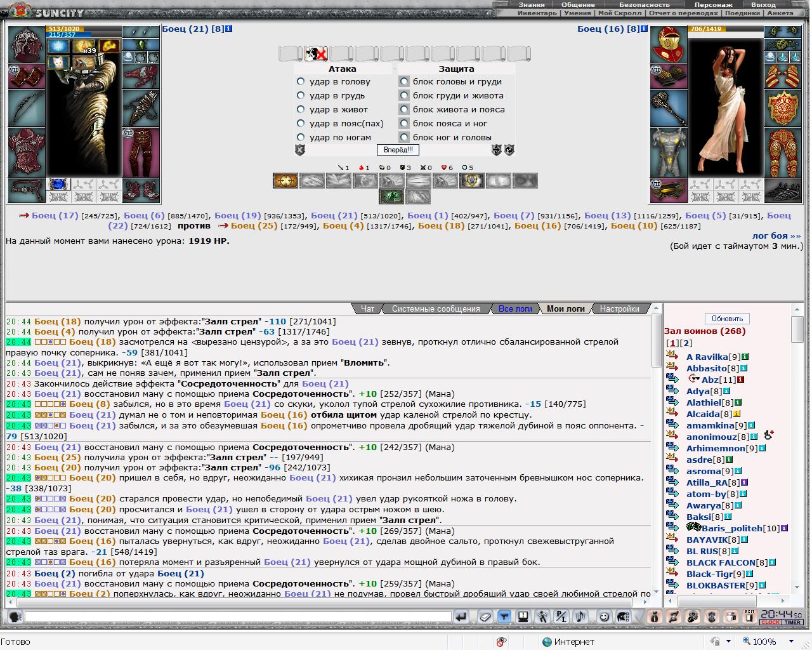
Task: Click the eraser clear-chat icon
Action: click(485, 616)
